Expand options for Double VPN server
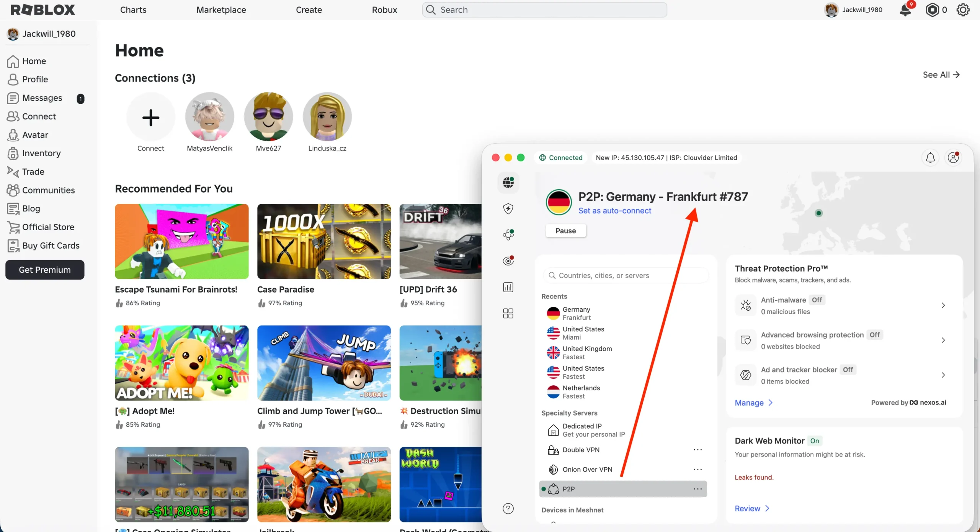The height and width of the screenshot is (532, 980). point(697,450)
